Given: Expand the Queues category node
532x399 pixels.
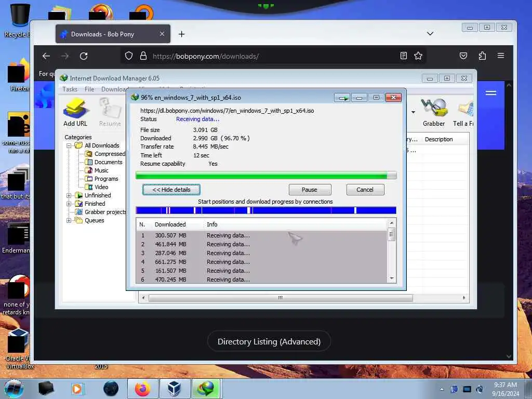Looking at the screenshot, I should click(x=69, y=220).
